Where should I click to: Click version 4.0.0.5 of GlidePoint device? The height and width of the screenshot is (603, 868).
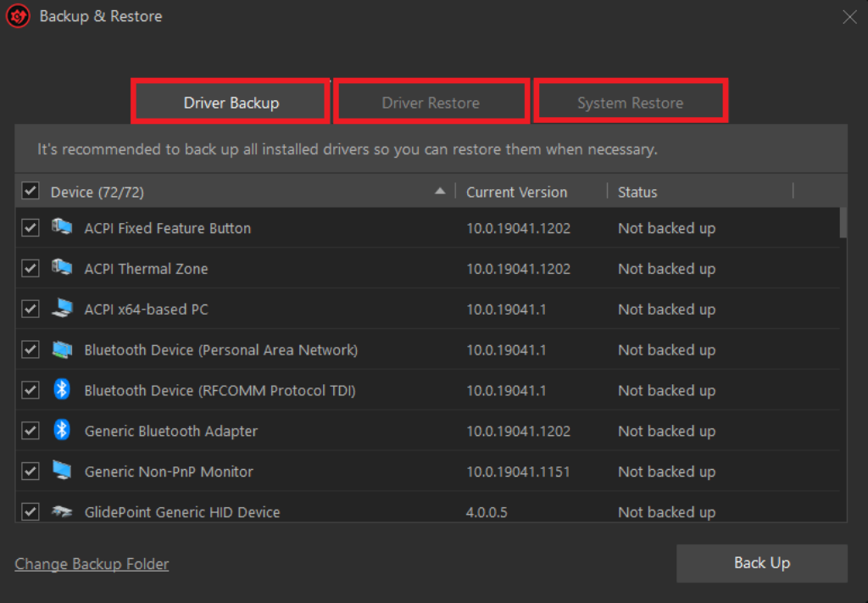487,512
